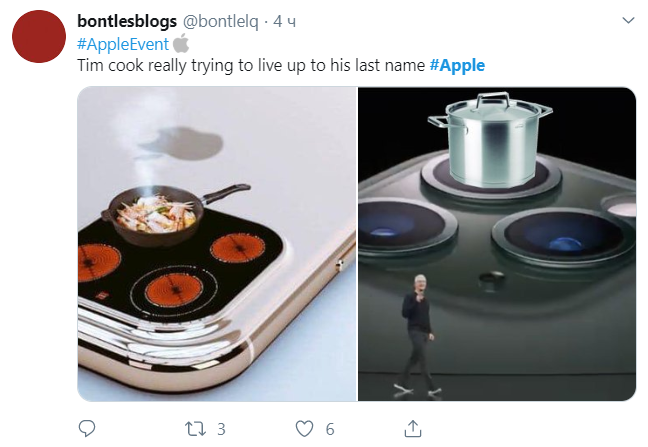Click the reply speech bubble icon
This screenshot has width=648, height=447.
click(87, 428)
